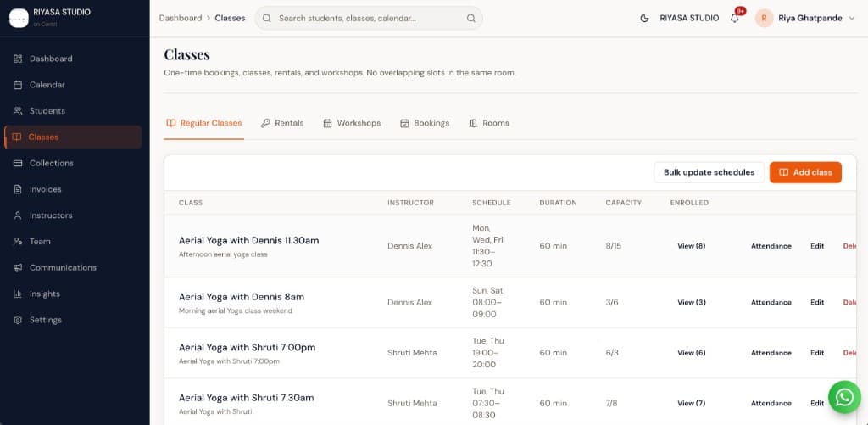Image resolution: width=868 pixels, height=425 pixels.
Task: Edit Aerial Yoga with Dennis 8am class
Action: [817, 303]
